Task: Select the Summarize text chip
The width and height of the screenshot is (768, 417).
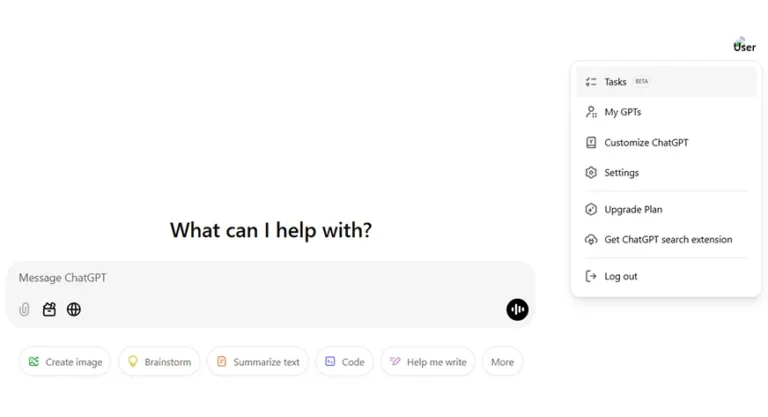Action: point(258,362)
